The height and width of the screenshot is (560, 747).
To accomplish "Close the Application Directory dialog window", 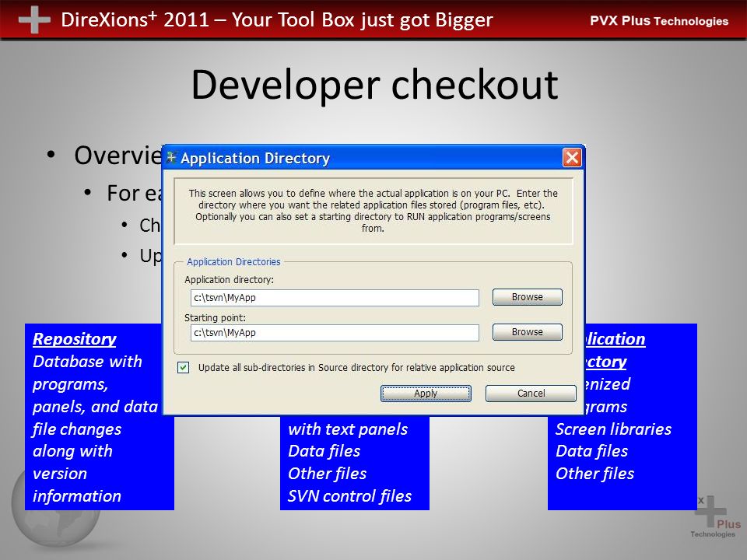I will click(x=572, y=158).
